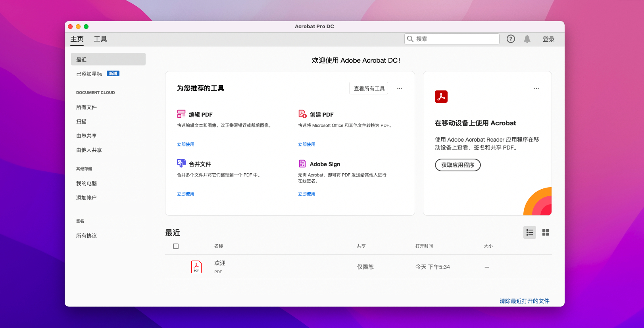Open the help question mark icon

tap(511, 39)
